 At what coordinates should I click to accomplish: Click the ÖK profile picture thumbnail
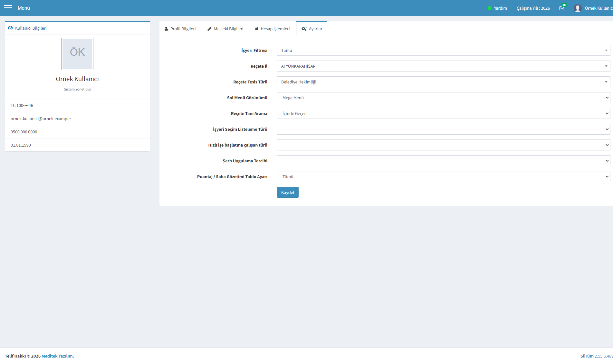coord(77,54)
